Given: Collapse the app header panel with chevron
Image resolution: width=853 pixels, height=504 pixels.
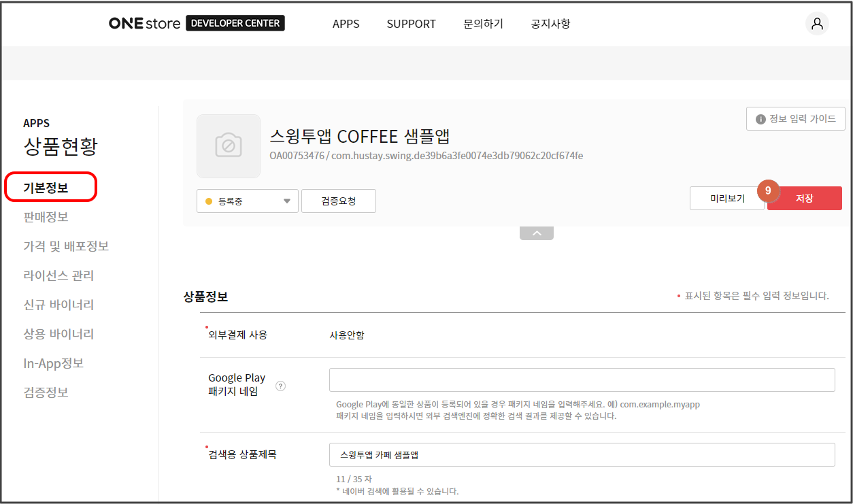Looking at the screenshot, I should coord(537,233).
